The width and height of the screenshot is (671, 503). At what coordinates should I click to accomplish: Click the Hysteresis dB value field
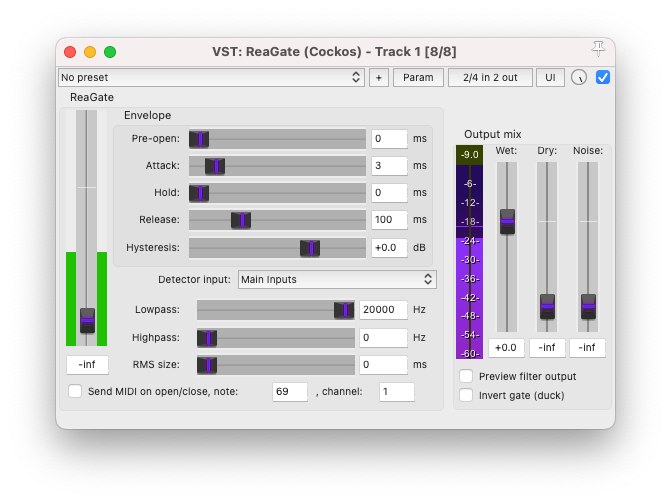[389, 248]
